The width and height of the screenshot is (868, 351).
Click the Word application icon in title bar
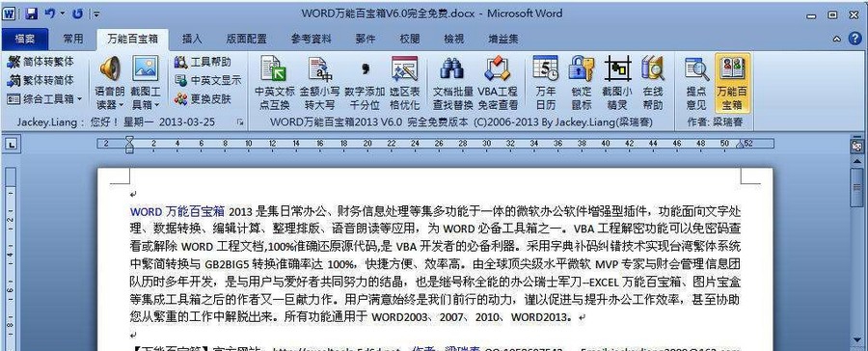pyautogui.click(x=10, y=13)
